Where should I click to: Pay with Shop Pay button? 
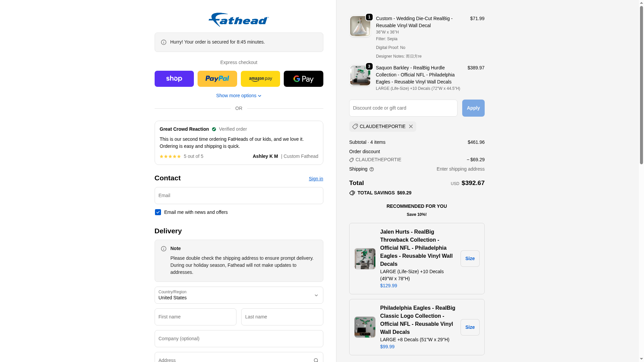point(174,79)
